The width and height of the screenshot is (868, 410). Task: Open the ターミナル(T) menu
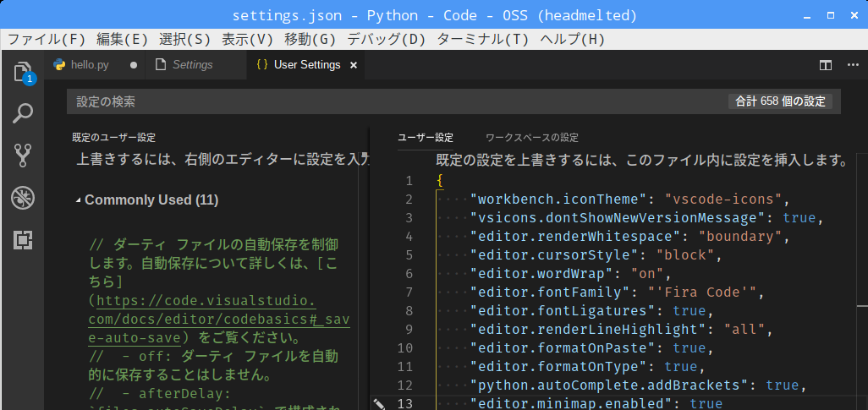tap(482, 39)
